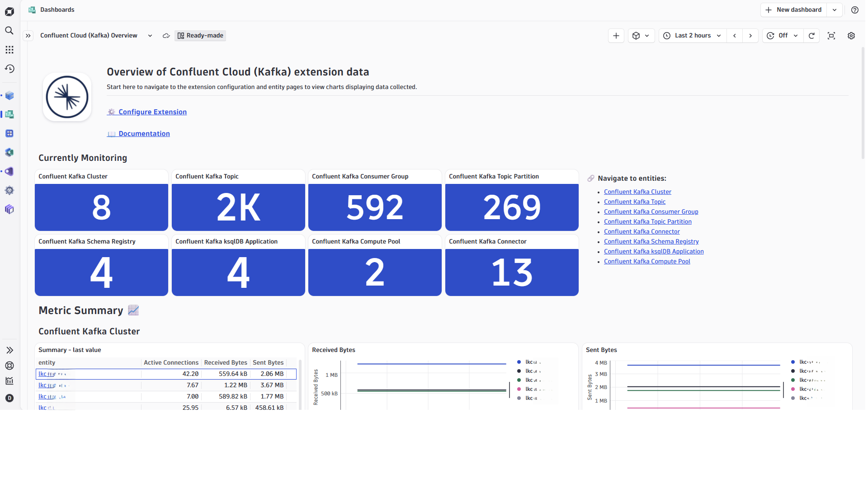Refresh the dashboard with the reload icon

811,36
